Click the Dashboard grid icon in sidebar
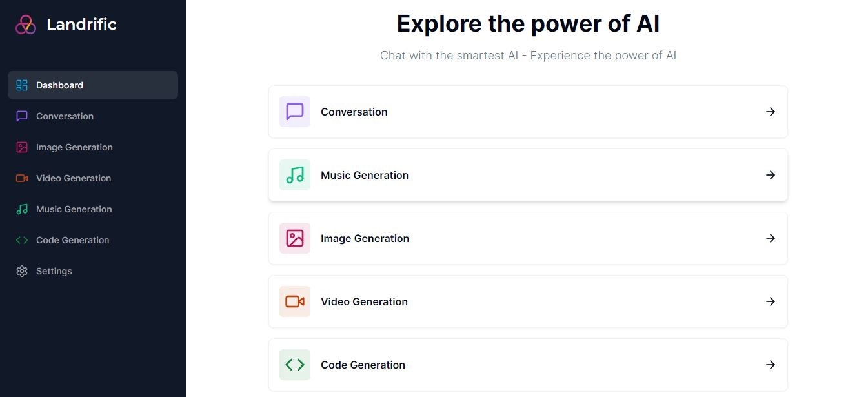The width and height of the screenshot is (868, 397). (x=22, y=85)
